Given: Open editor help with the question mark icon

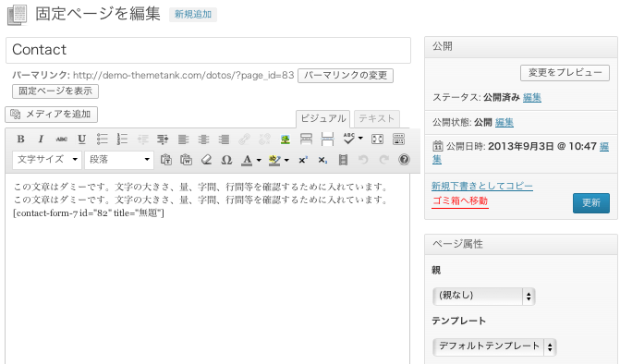Looking at the screenshot, I should tap(404, 160).
